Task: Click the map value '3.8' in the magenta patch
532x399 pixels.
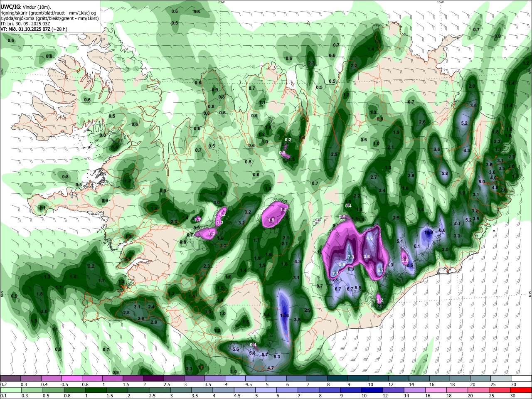Action: click(x=366, y=257)
